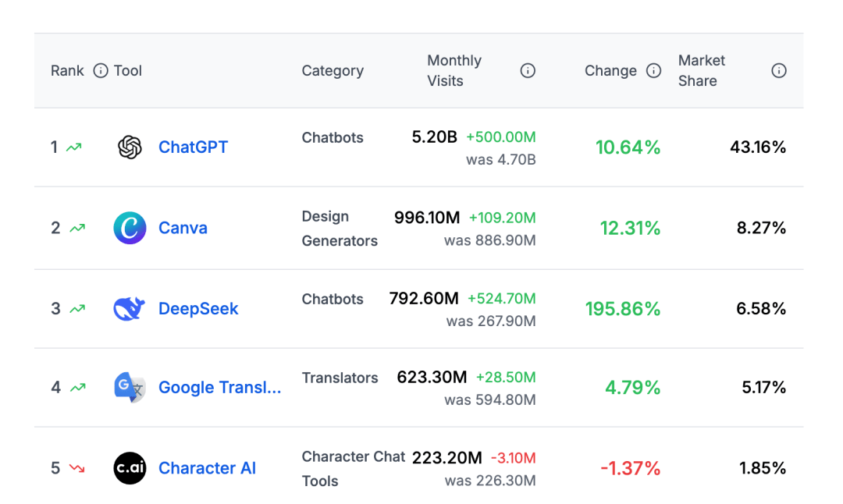
Task: Click the Google Translate logo icon
Action: click(130, 387)
